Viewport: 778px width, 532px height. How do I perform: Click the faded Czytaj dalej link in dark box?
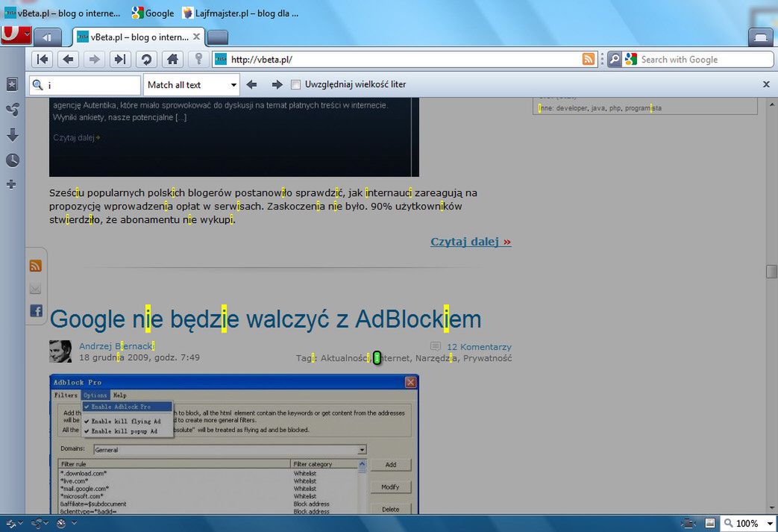(x=76, y=137)
